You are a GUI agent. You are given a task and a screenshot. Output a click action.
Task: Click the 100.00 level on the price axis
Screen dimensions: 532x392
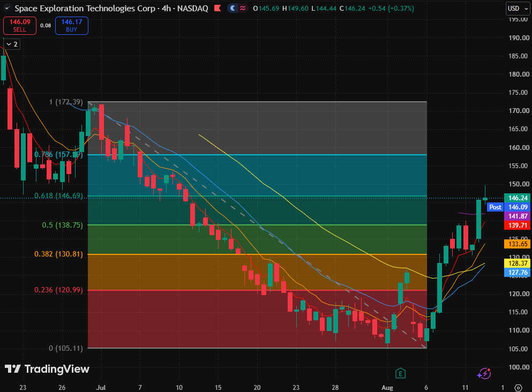[x=519, y=367]
